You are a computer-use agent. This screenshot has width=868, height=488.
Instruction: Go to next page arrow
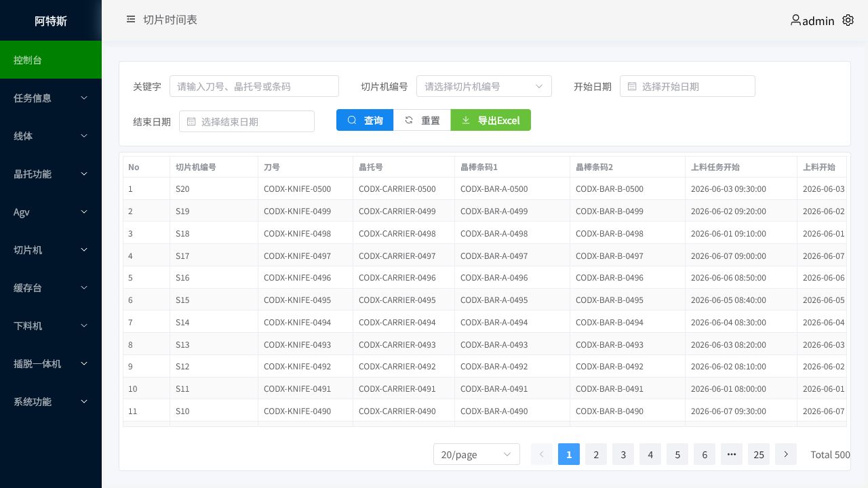(786, 454)
